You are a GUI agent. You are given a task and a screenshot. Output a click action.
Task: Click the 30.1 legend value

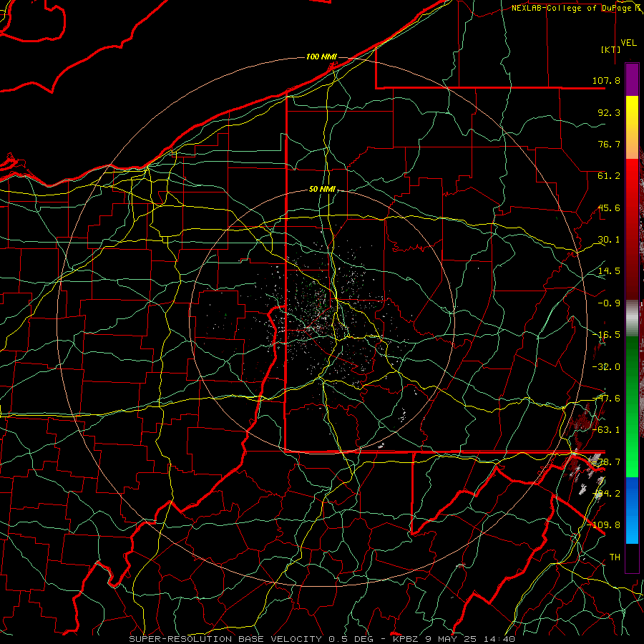point(609,240)
